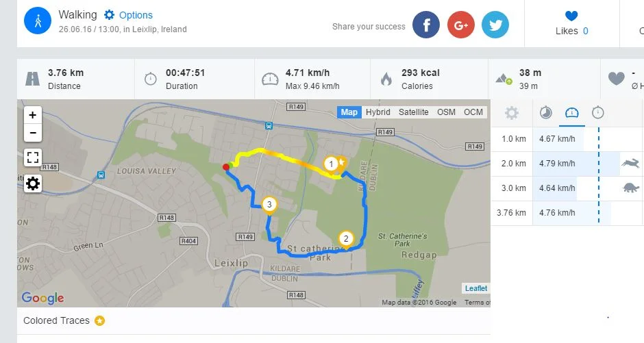644x343 pixels.
Task: Open splits table settings gear
Action: [512, 113]
